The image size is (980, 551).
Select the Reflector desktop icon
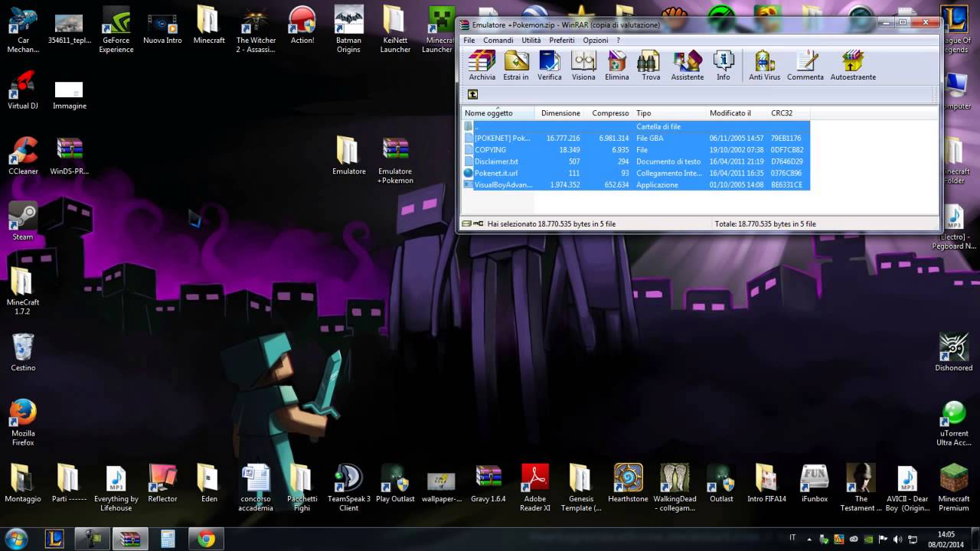coord(162,484)
